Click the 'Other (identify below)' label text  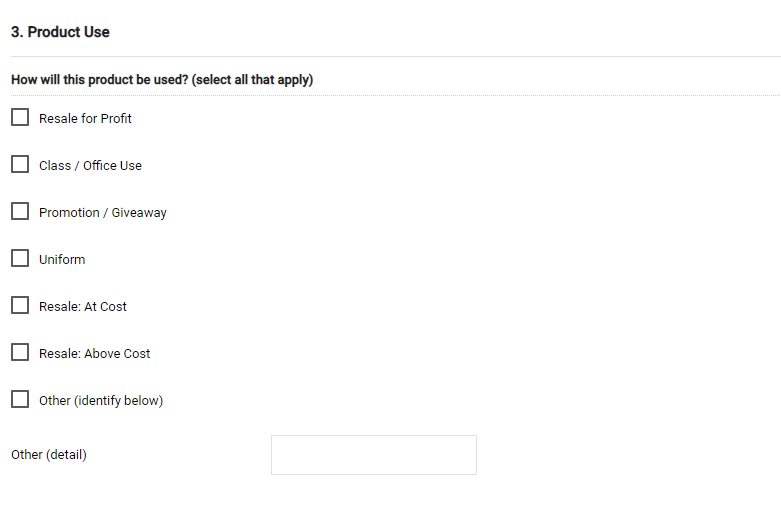[x=100, y=401]
